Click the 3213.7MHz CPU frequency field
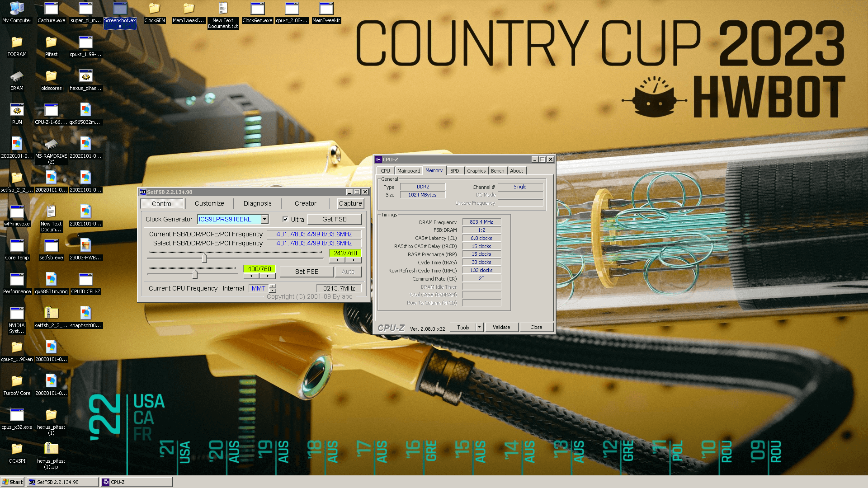 (339, 288)
